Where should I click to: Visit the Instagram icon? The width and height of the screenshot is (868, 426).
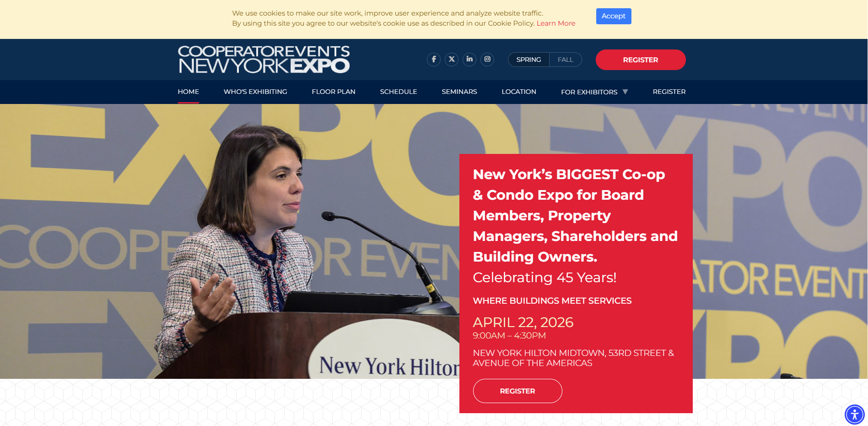point(487,59)
